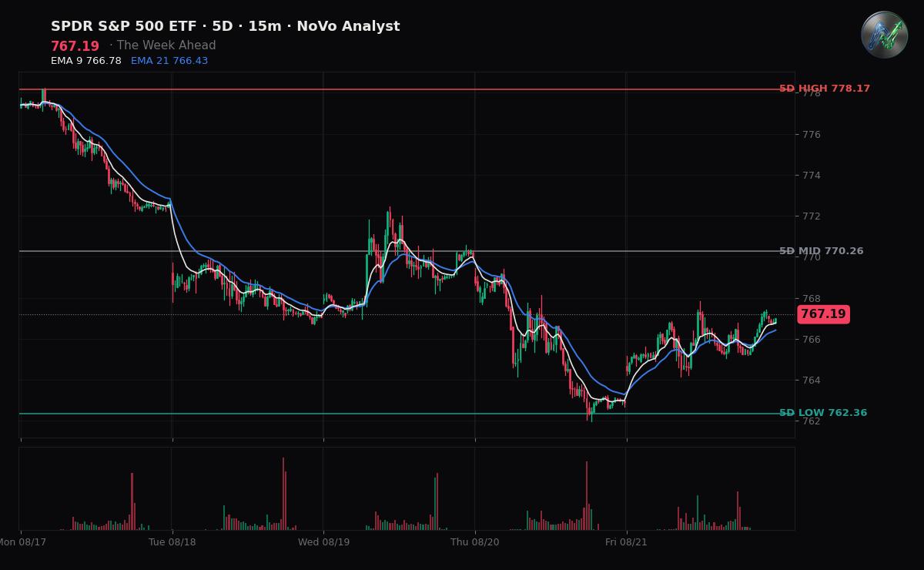Click the 774 price axis label

click(x=812, y=176)
